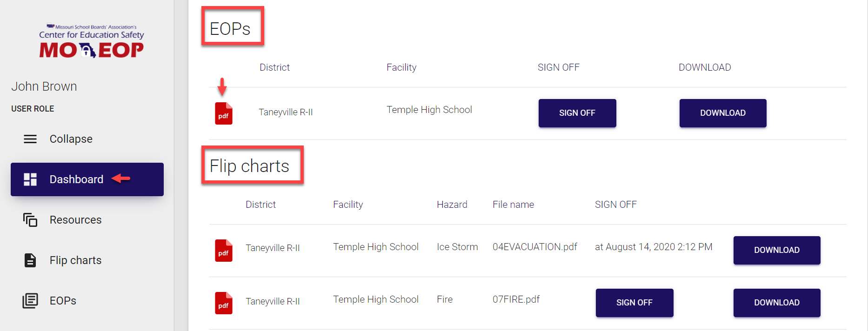Click the Collapse hamburger icon
Image resolution: width=868 pixels, height=331 pixels.
pos(30,139)
